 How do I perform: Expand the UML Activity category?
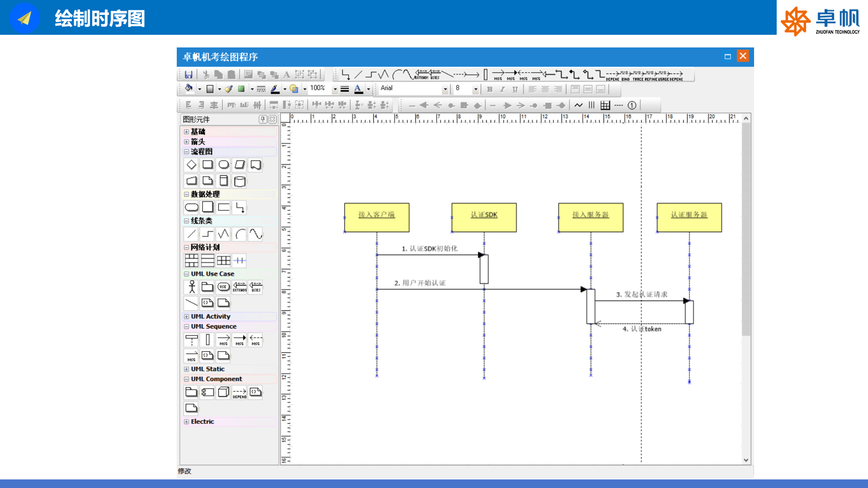click(x=186, y=317)
